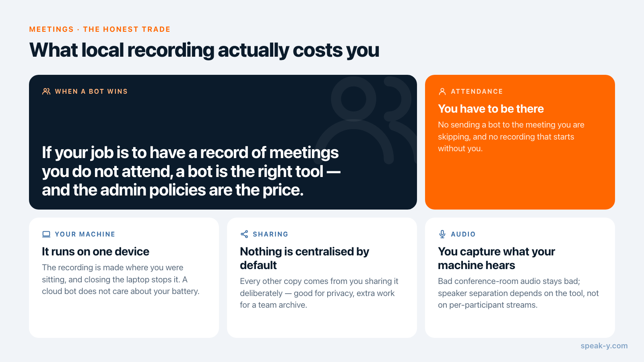This screenshot has width=644, height=362.
Task: Click the heading 'You capture what your machine hears'
Action: click(x=496, y=258)
